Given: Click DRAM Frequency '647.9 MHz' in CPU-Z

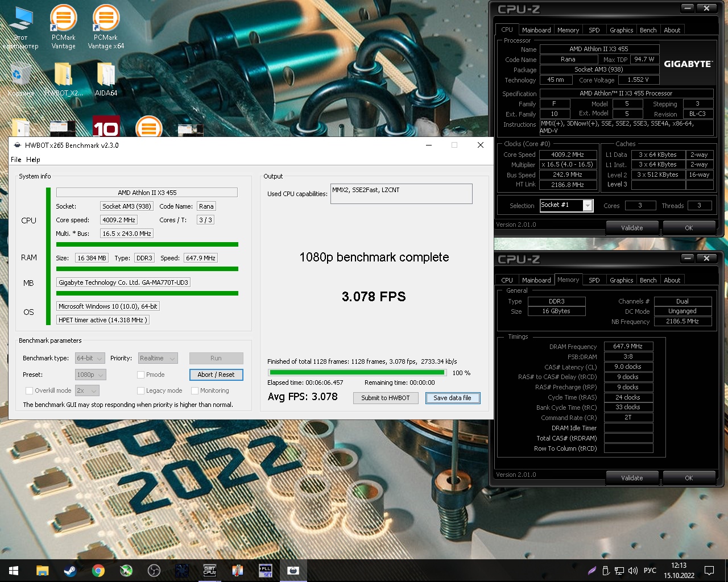Looking at the screenshot, I should 628,346.
